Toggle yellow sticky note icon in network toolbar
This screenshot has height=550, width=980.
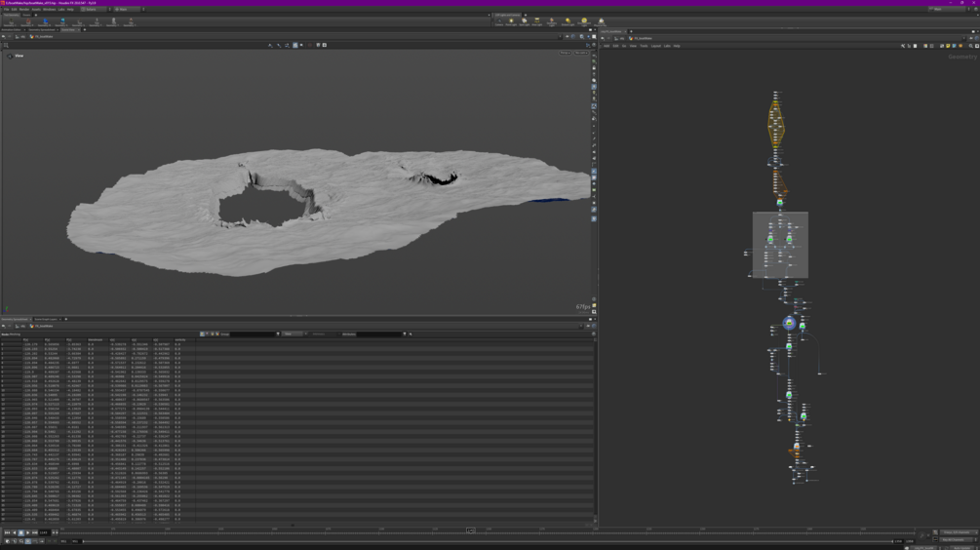[x=948, y=46]
